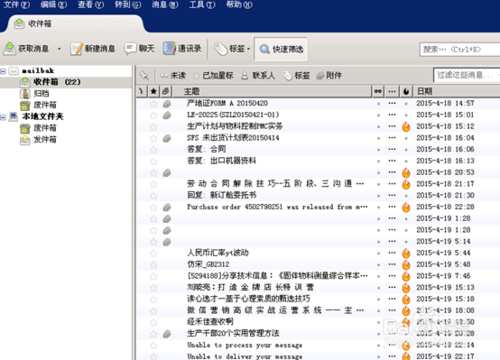Toggle junk flame on 人民币汇率yt波动 row
Viewport: 500px width, 360px height.
pos(406,253)
